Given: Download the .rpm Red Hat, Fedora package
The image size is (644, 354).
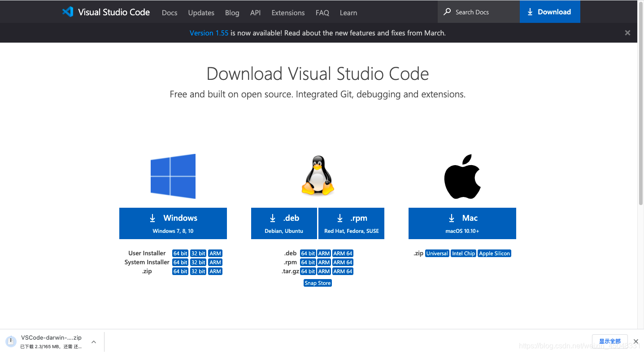Looking at the screenshot, I should [x=351, y=223].
